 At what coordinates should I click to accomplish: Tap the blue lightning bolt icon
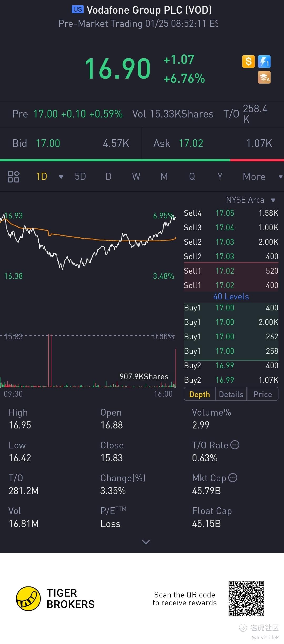click(x=264, y=62)
